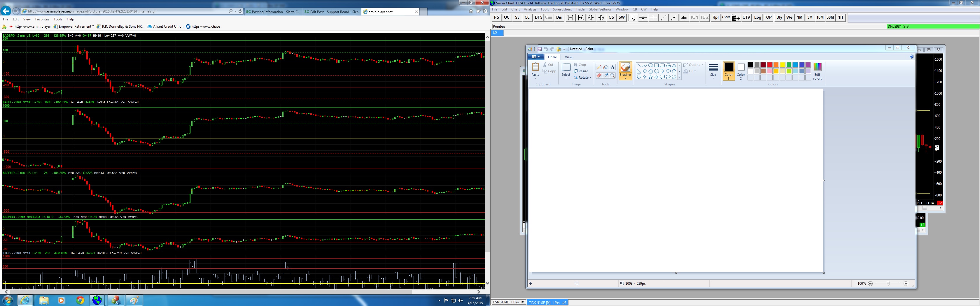980x306 pixels.
Task: Toggle the 10M timeframe button in Sierra Chart
Action: click(820, 17)
